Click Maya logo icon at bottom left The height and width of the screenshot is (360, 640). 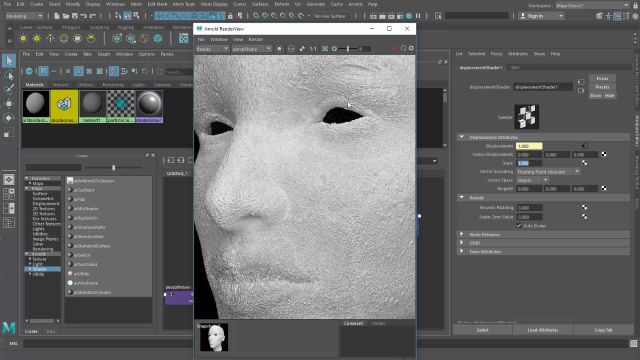[x=9, y=328]
